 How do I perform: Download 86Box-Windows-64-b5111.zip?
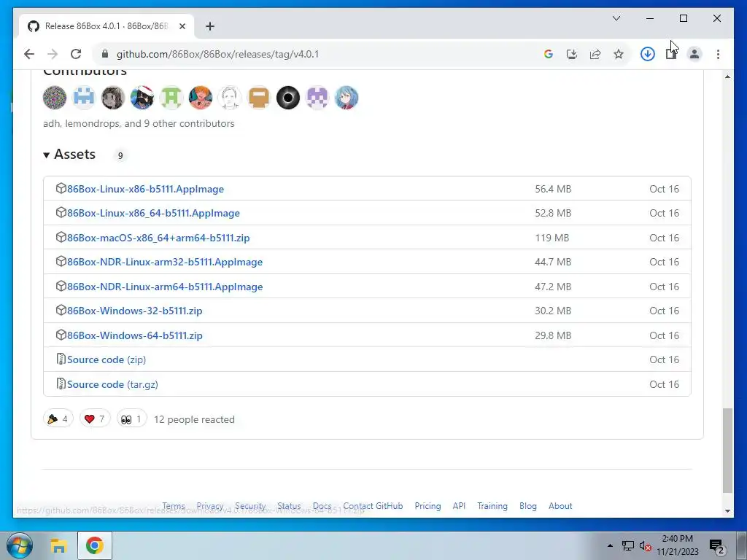point(135,335)
